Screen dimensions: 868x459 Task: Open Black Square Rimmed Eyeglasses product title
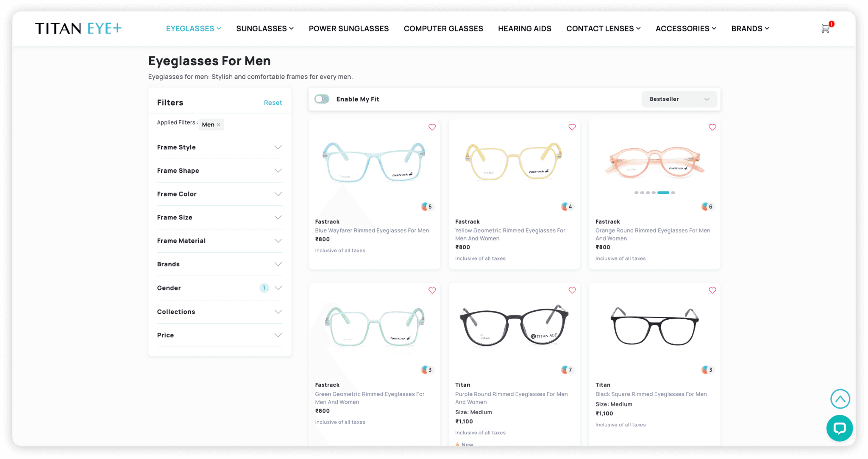coord(651,394)
